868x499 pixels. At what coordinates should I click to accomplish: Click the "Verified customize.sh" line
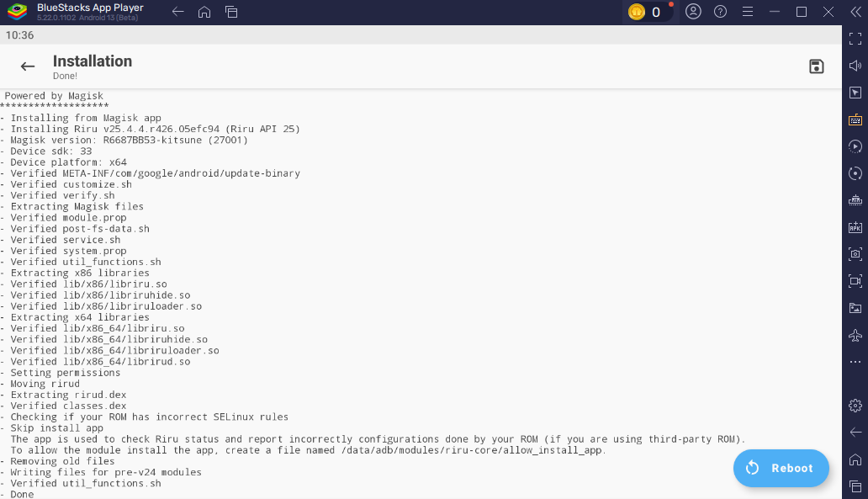(66, 184)
